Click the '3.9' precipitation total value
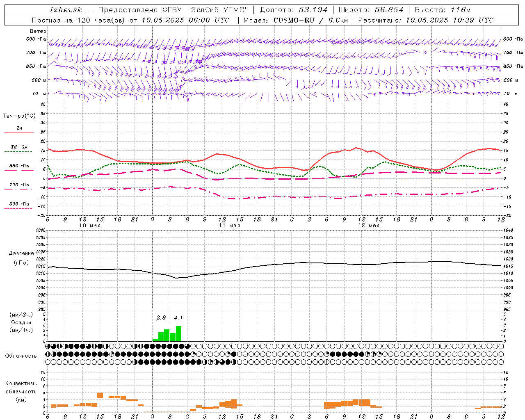The width and height of the screenshot is (525, 420). click(x=161, y=318)
